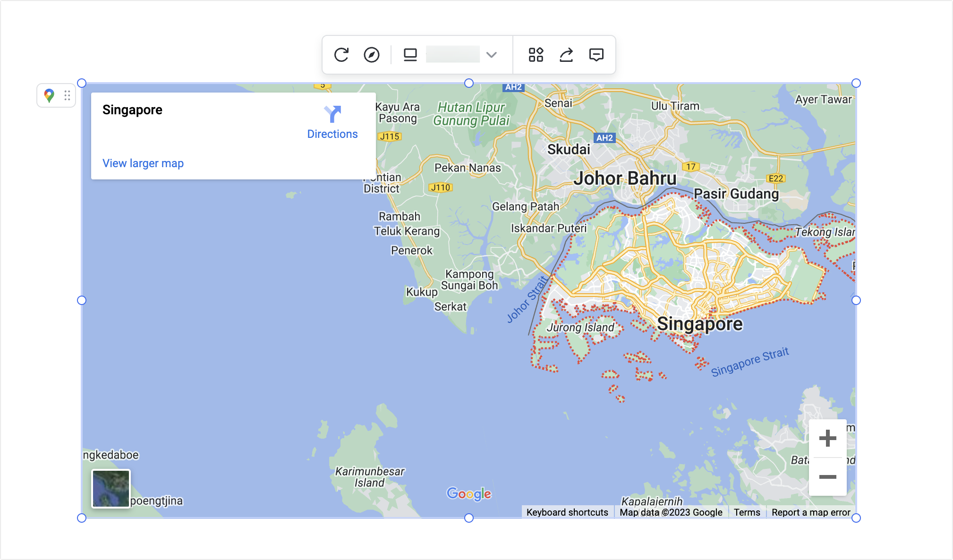Open comments via the speech bubble icon
The height and width of the screenshot is (560, 953).
coord(596,54)
